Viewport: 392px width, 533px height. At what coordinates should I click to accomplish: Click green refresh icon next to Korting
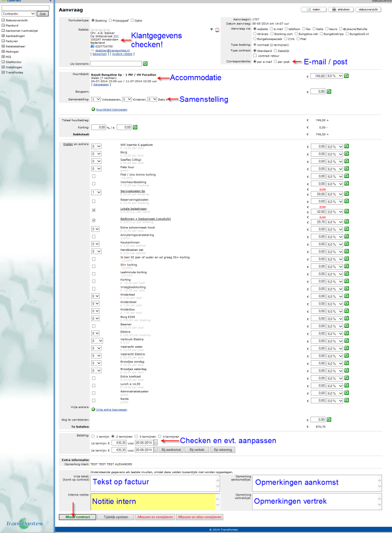pyautogui.click(x=135, y=126)
